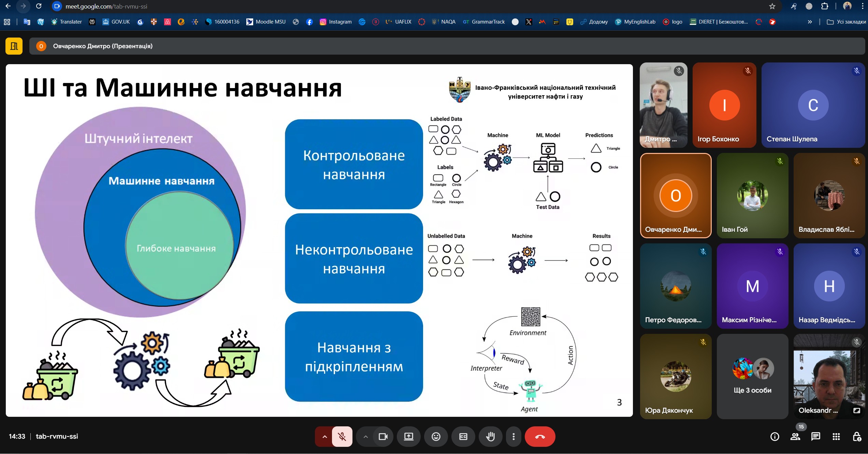Show the participants list icon
Image resolution: width=868 pixels, height=454 pixels.
[x=795, y=437]
